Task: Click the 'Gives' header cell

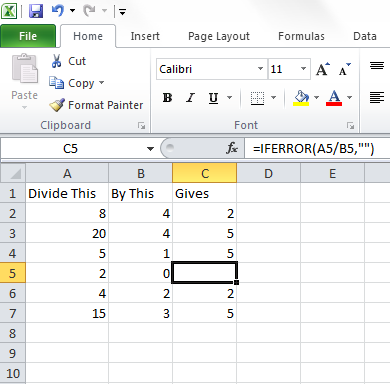Action: 205,193
